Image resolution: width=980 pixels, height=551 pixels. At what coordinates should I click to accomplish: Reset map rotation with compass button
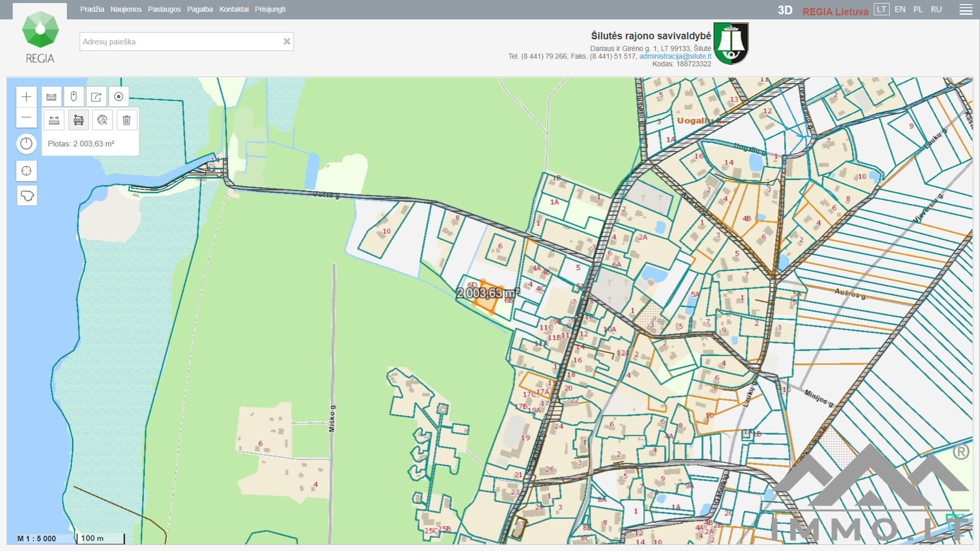[27, 144]
